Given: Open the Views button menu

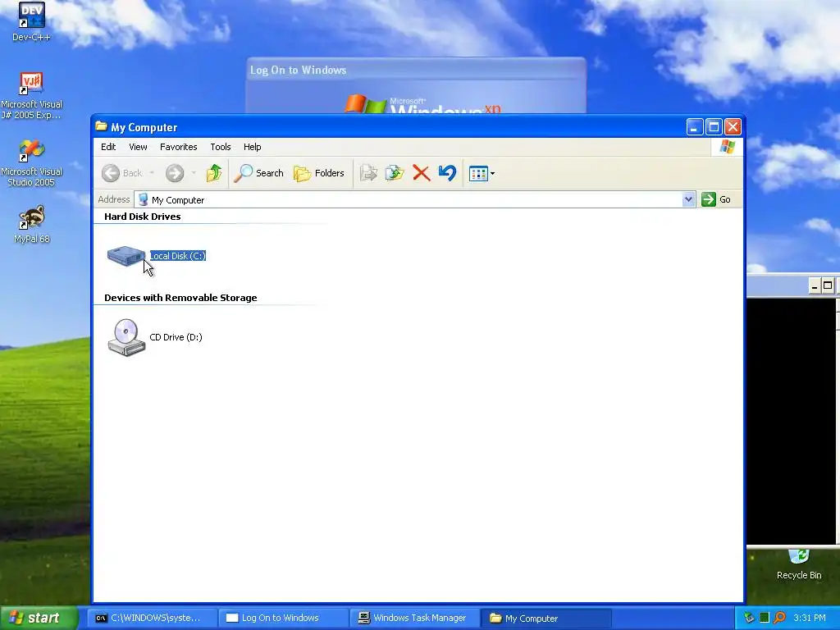Looking at the screenshot, I should point(481,174).
